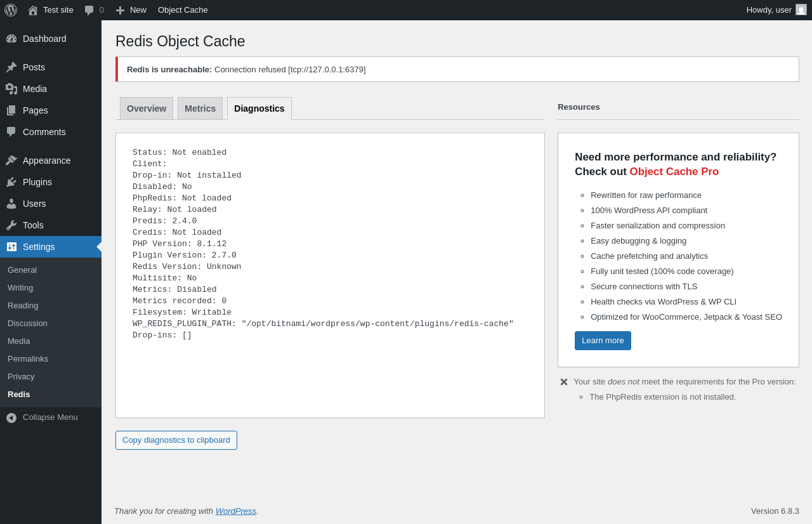Click the 'Status: Not enabled' line
Screen dimensions: 812x524
point(180,153)
